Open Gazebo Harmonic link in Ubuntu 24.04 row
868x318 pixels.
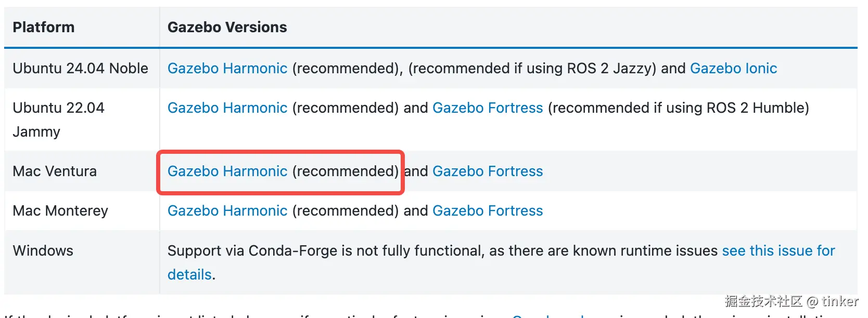[x=227, y=68]
